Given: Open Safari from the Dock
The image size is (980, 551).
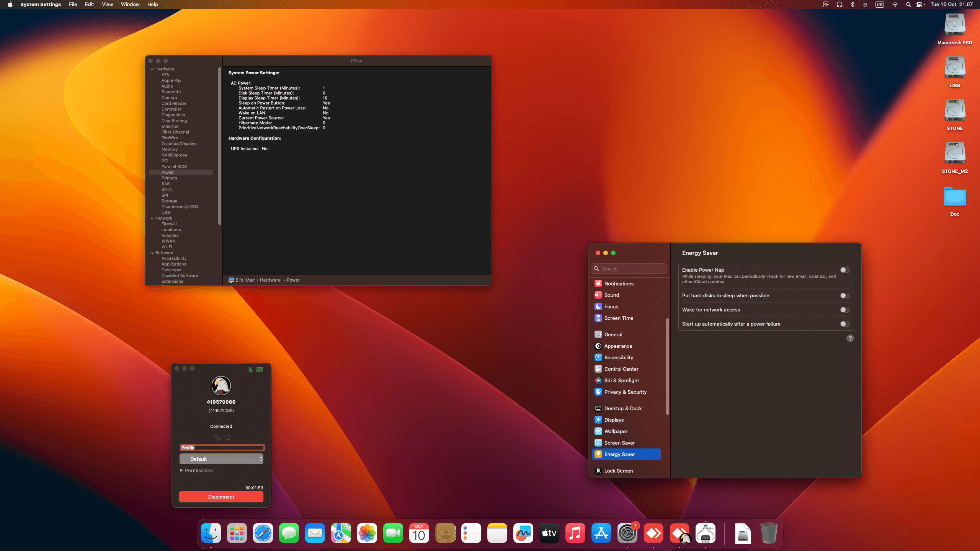Looking at the screenshot, I should pos(263,533).
